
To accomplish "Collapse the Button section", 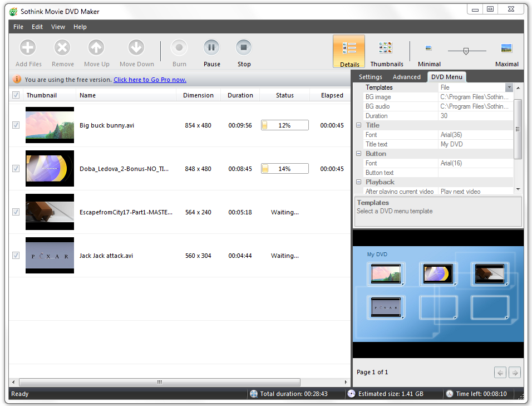I will [x=358, y=154].
